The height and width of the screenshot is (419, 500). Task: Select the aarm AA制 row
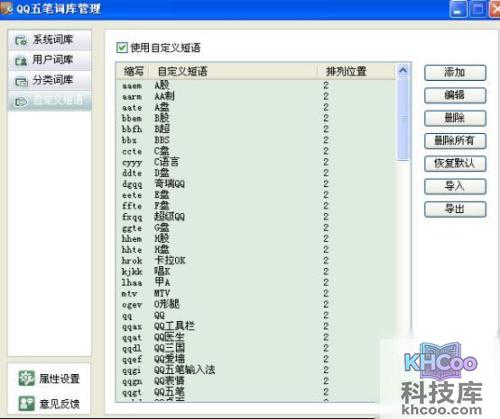[x=256, y=96]
